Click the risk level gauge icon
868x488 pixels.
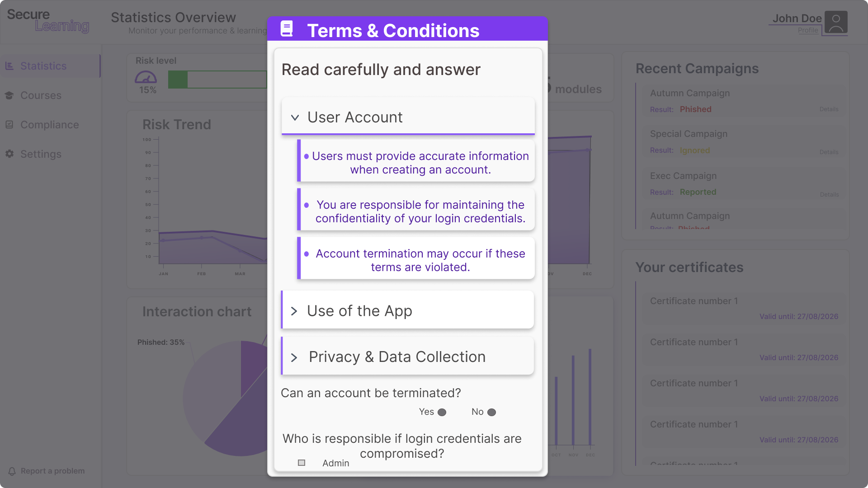pyautogui.click(x=146, y=77)
